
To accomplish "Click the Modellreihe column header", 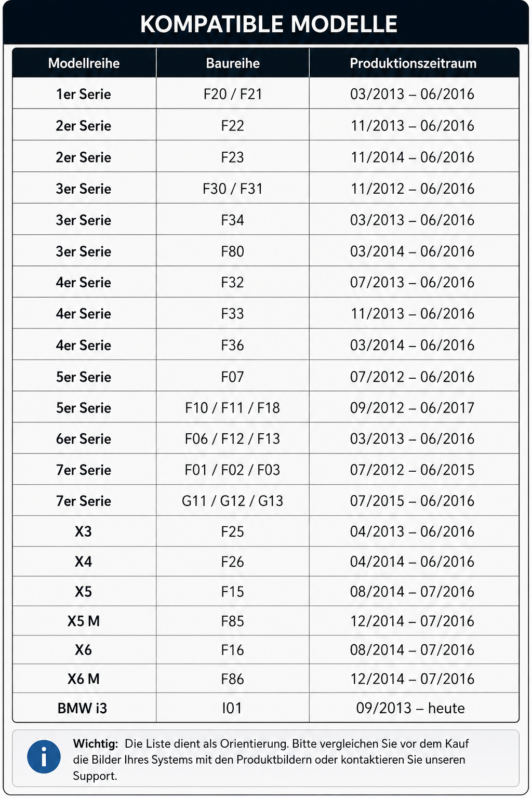I will pos(84,63).
